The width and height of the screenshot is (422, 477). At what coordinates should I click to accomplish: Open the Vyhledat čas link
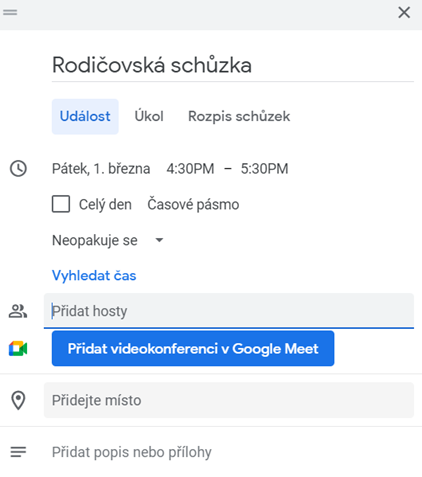tap(94, 276)
